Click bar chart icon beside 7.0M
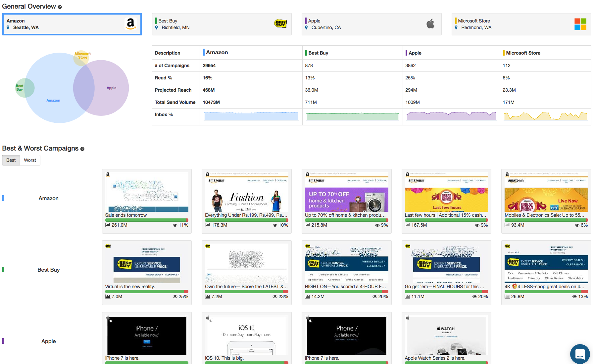Image resolution: width=593 pixels, height=364 pixels. tap(108, 296)
